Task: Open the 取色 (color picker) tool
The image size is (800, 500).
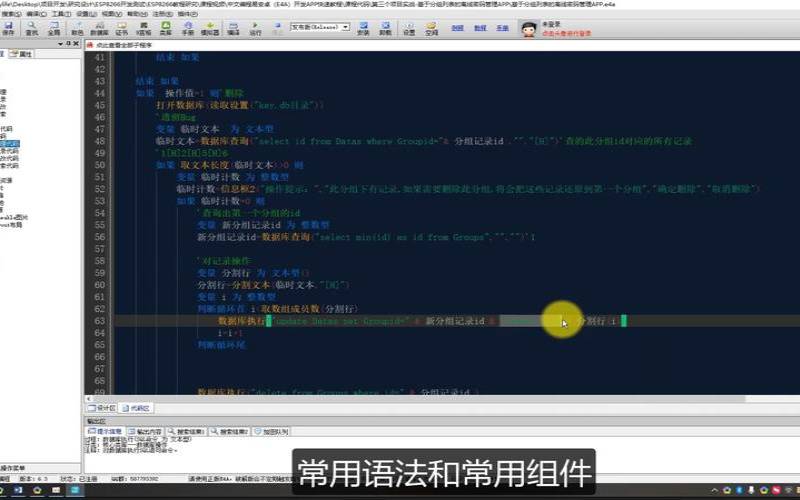Action: (77, 28)
